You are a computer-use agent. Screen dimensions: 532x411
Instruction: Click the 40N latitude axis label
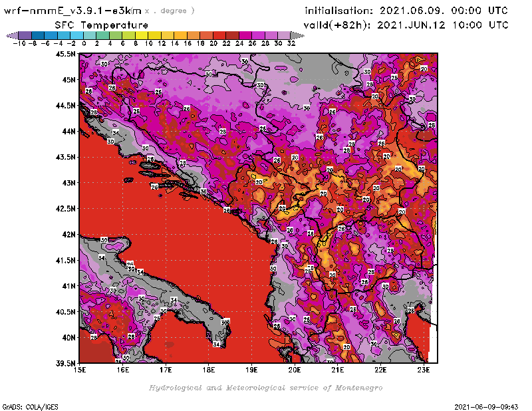[69, 337]
